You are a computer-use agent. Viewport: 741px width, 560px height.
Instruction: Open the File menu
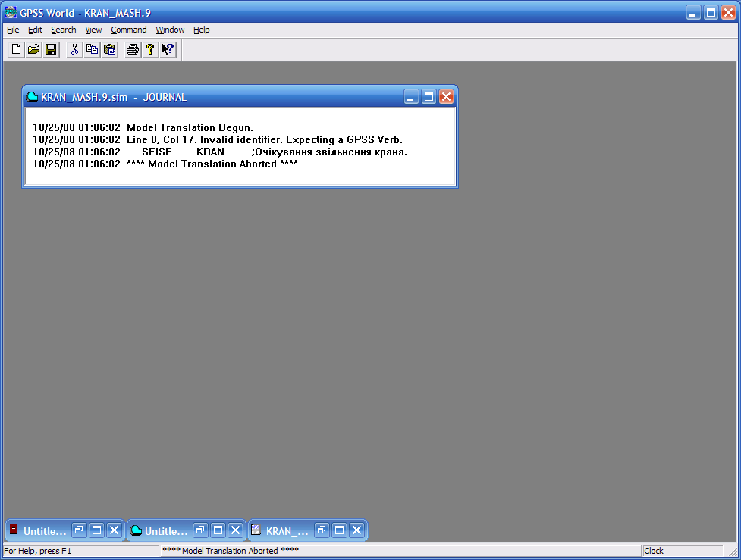pos(13,30)
